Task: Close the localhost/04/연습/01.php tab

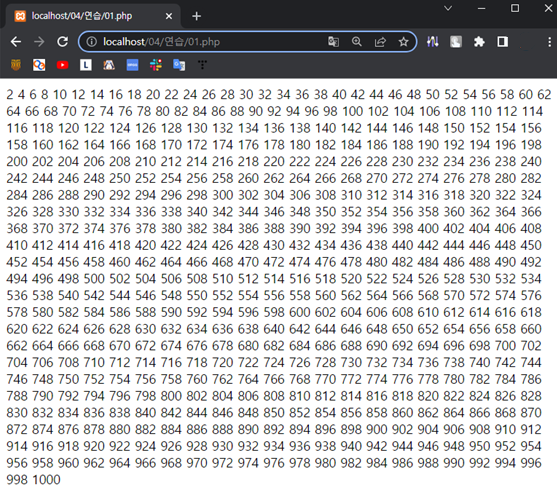Action: click(169, 16)
